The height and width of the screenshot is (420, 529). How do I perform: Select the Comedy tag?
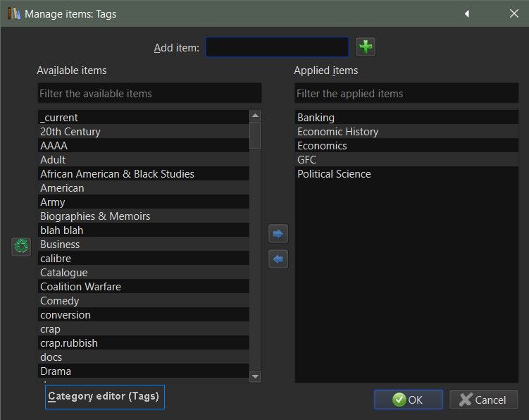(x=144, y=300)
